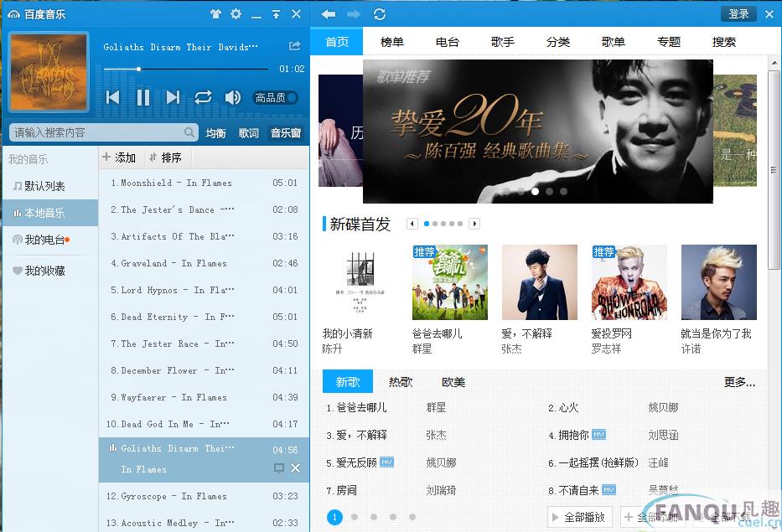Skip to the next track

pyautogui.click(x=173, y=97)
